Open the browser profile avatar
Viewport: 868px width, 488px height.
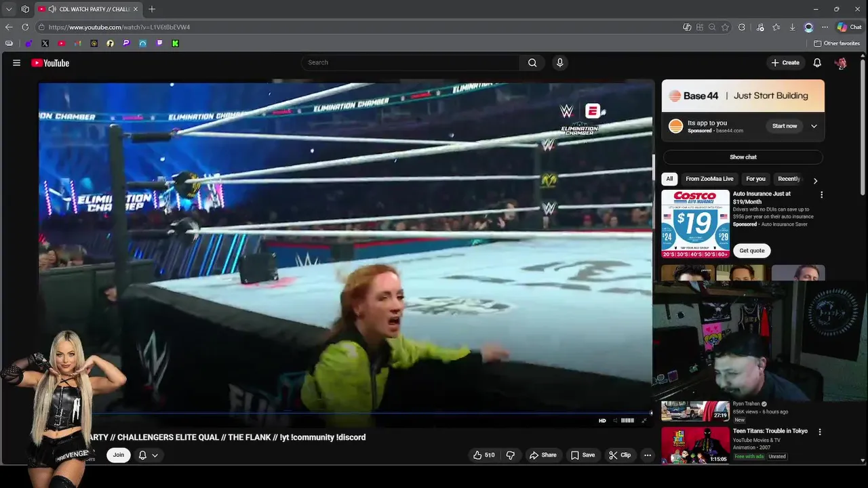pyautogui.click(x=808, y=27)
